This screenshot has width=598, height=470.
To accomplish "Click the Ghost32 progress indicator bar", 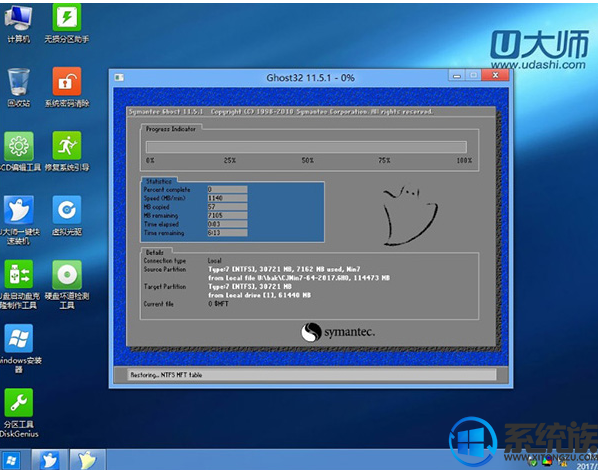I will click(x=306, y=147).
